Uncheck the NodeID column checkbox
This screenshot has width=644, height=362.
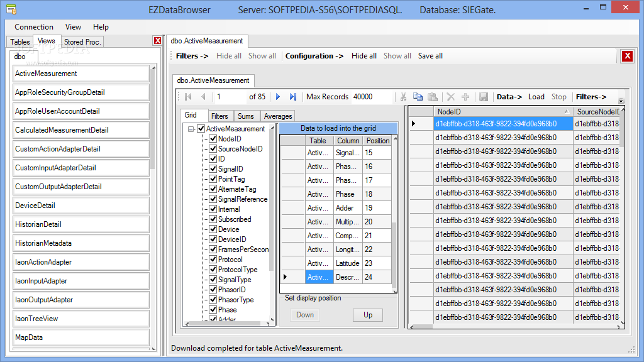213,139
